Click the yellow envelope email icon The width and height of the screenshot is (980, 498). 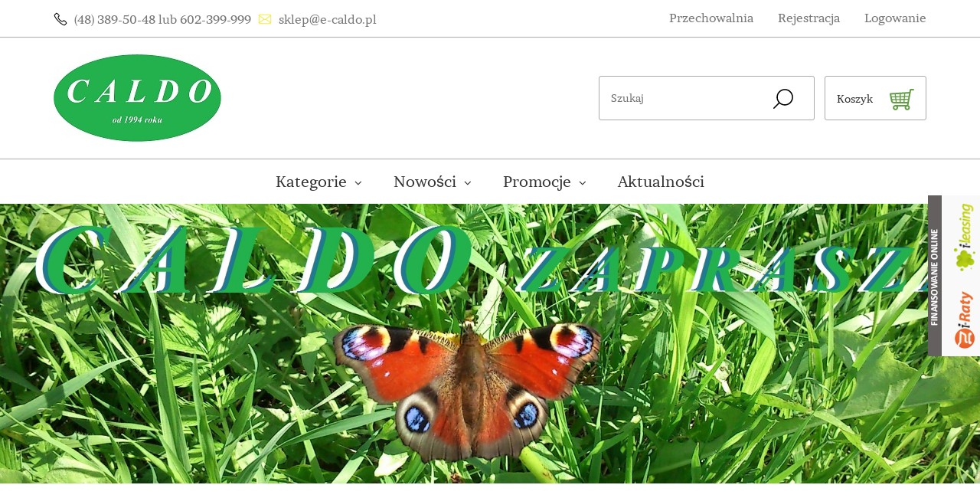(265, 19)
